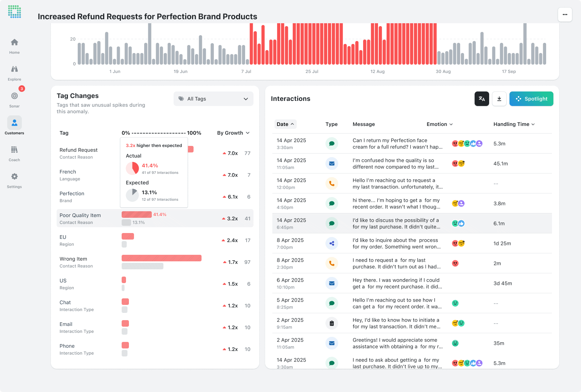This screenshot has height=392, width=581.
Task: Switch to the Customers section
Action: 14,125
